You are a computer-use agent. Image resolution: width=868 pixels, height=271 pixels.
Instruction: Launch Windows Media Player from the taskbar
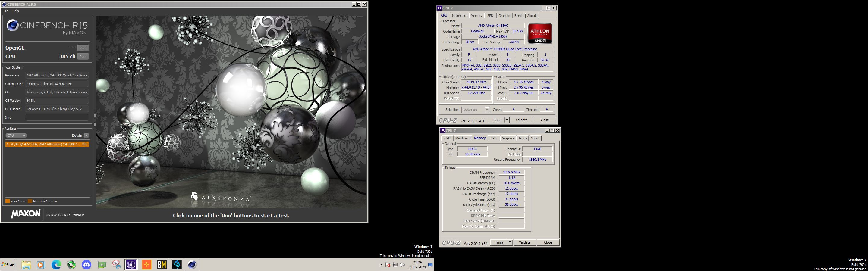(x=41, y=265)
